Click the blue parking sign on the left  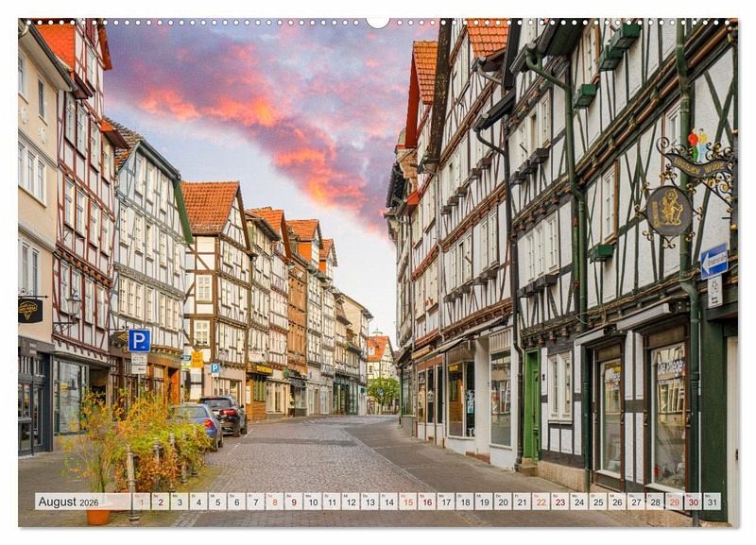click(139, 341)
